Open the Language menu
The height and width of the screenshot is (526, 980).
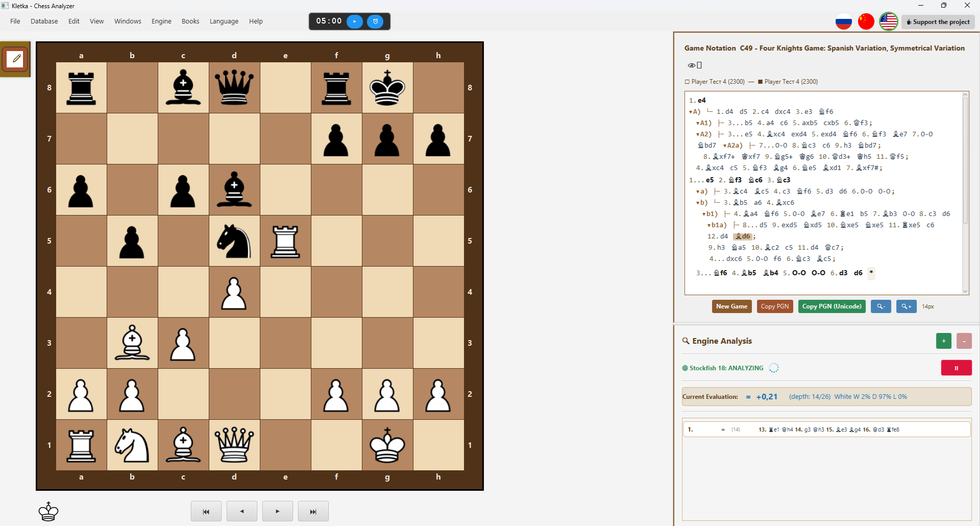[224, 21]
